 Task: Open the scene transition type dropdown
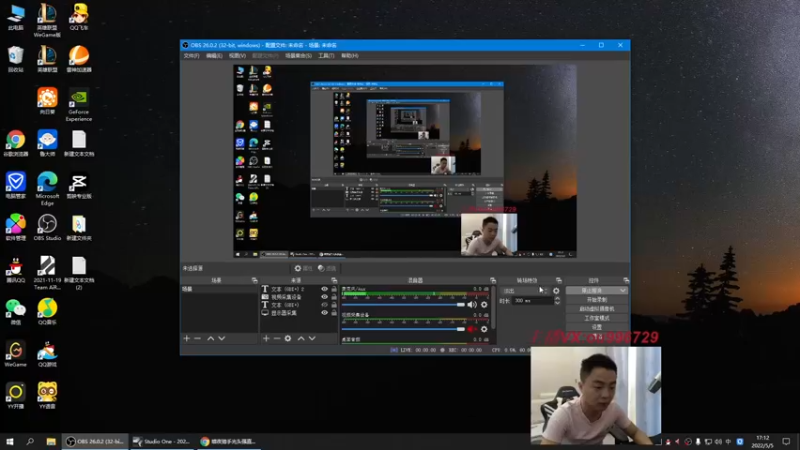(524, 291)
